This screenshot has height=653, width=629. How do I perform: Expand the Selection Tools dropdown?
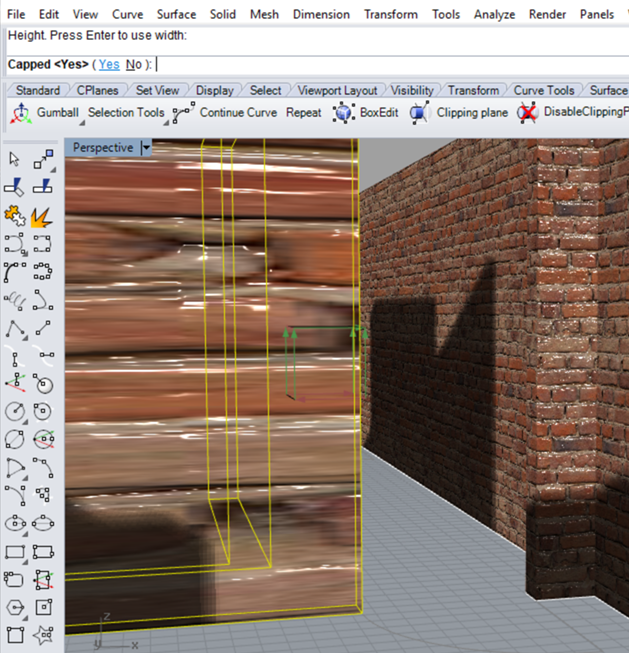pyautogui.click(x=126, y=113)
